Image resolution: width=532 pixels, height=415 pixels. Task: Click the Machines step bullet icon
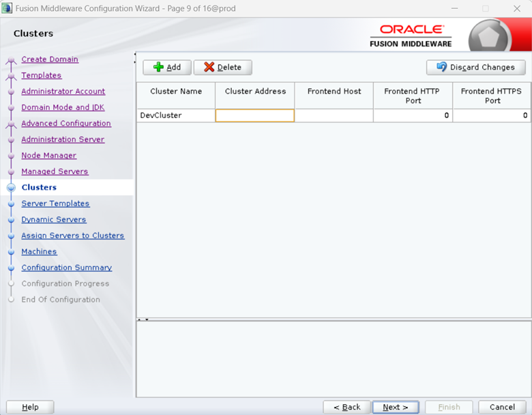[11, 252]
